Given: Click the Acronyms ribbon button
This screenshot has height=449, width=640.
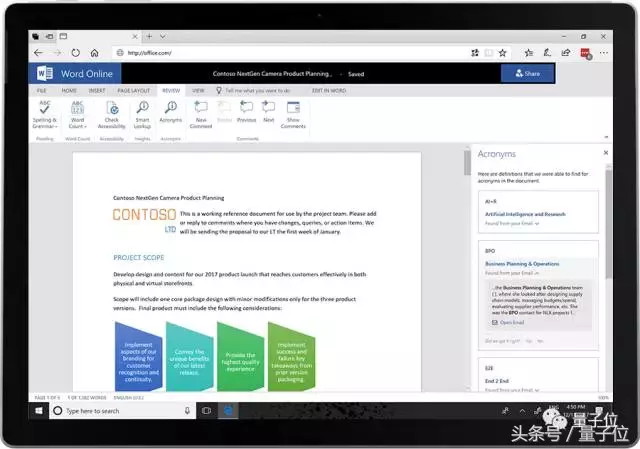Looking at the screenshot, I should [x=171, y=112].
